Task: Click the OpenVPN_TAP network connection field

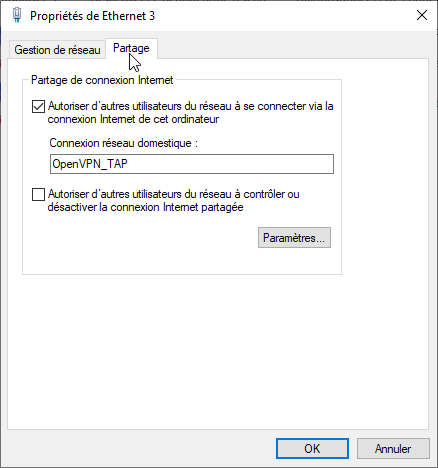Action: (x=192, y=164)
